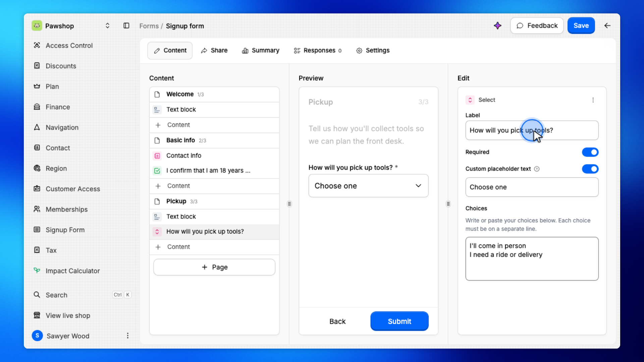Open the Pawshop workspace switcher chevrons

pos(107,26)
